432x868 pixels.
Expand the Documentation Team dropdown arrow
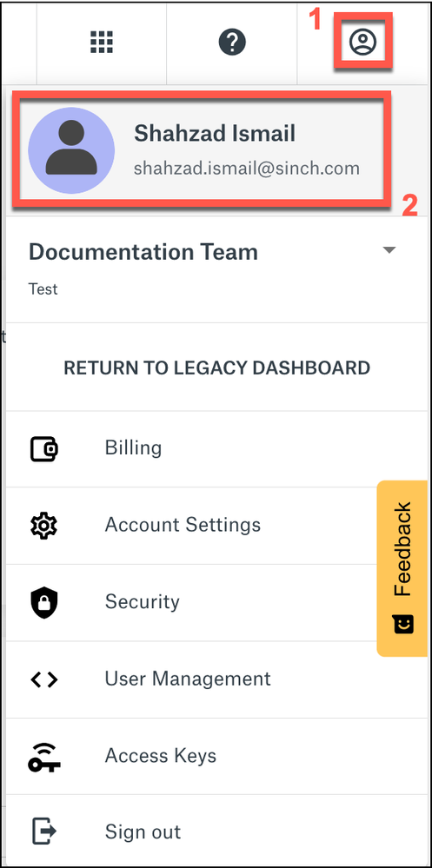coord(389,250)
